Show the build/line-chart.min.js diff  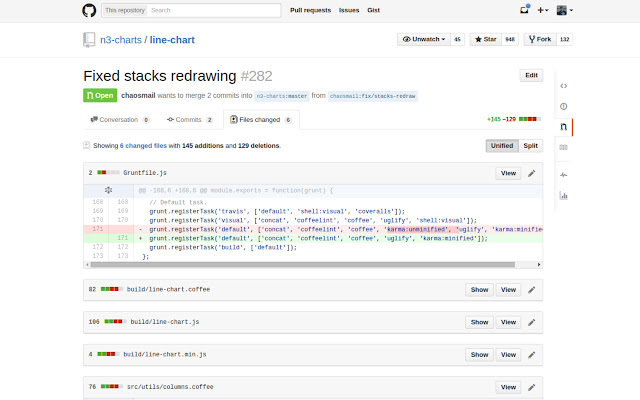[x=479, y=355]
